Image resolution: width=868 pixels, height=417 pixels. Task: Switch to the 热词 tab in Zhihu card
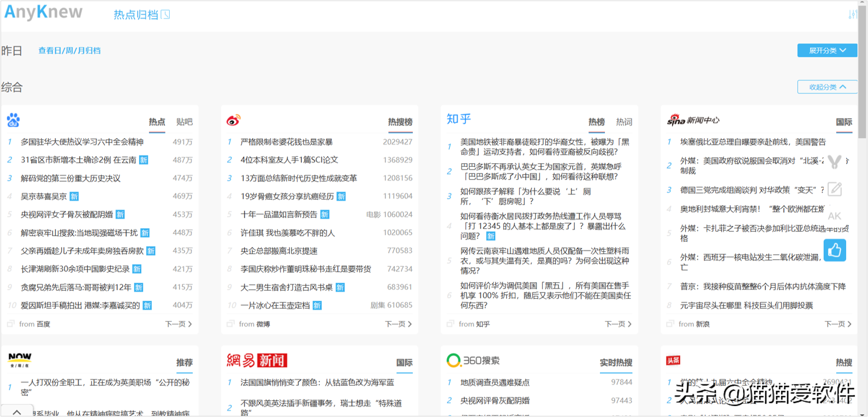624,122
